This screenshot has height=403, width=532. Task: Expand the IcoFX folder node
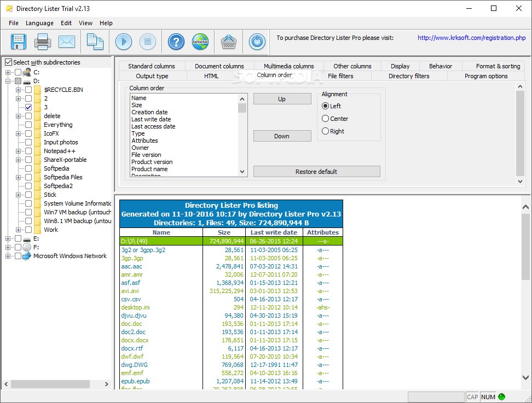click(18, 133)
